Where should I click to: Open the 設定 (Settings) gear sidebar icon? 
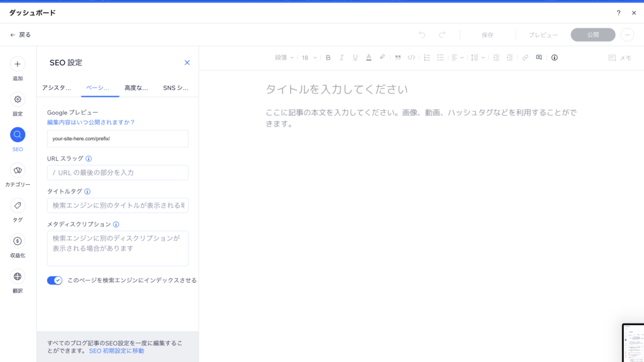[x=17, y=99]
